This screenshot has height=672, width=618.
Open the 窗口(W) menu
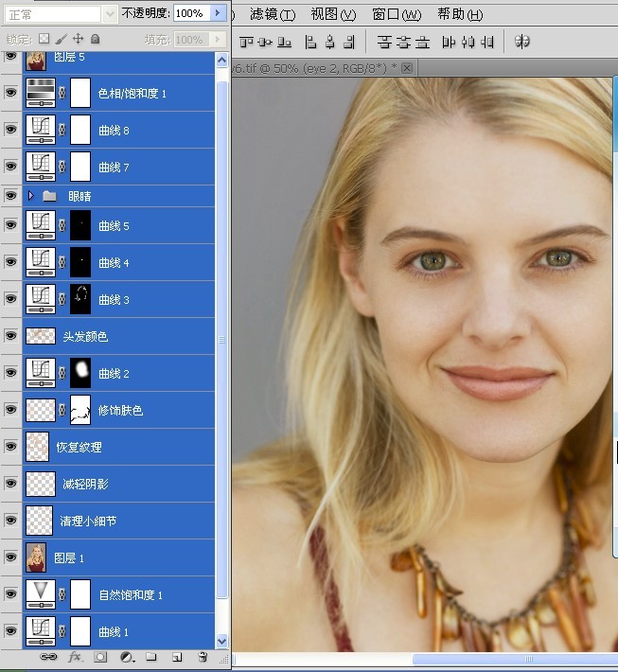tap(397, 14)
